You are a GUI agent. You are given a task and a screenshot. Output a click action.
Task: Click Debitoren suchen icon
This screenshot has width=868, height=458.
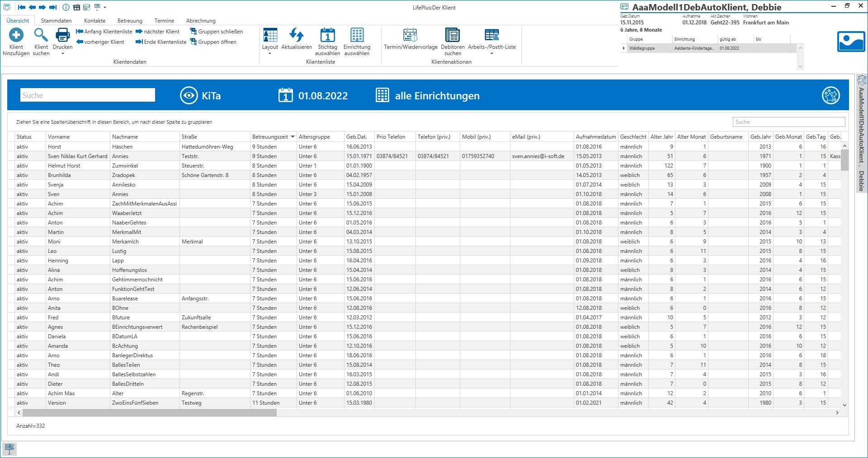tap(453, 35)
